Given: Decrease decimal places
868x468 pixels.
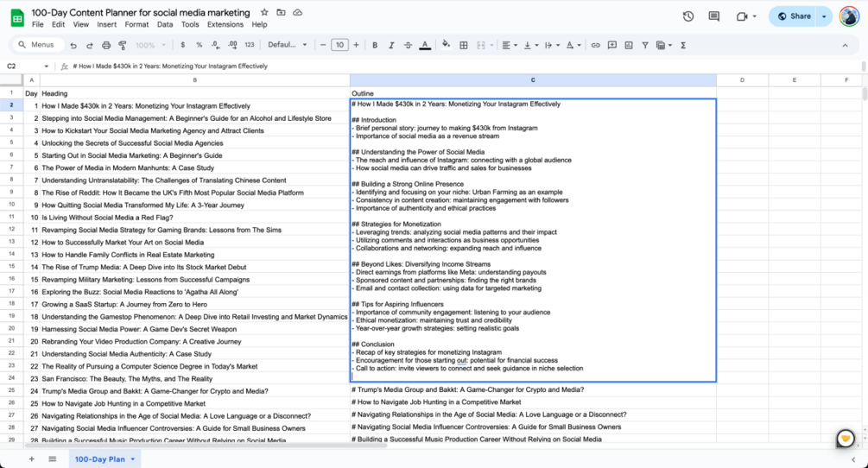Looking at the screenshot, I should (216, 46).
